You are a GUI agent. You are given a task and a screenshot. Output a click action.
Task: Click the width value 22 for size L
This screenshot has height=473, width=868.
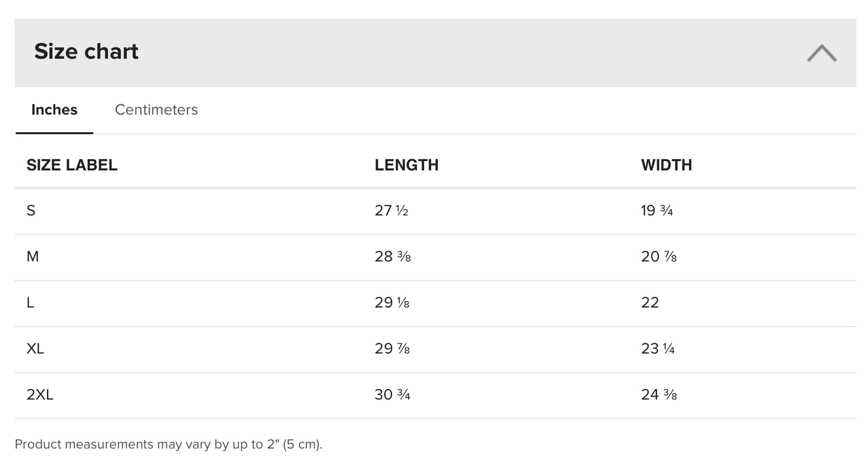[x=650, y=303]
